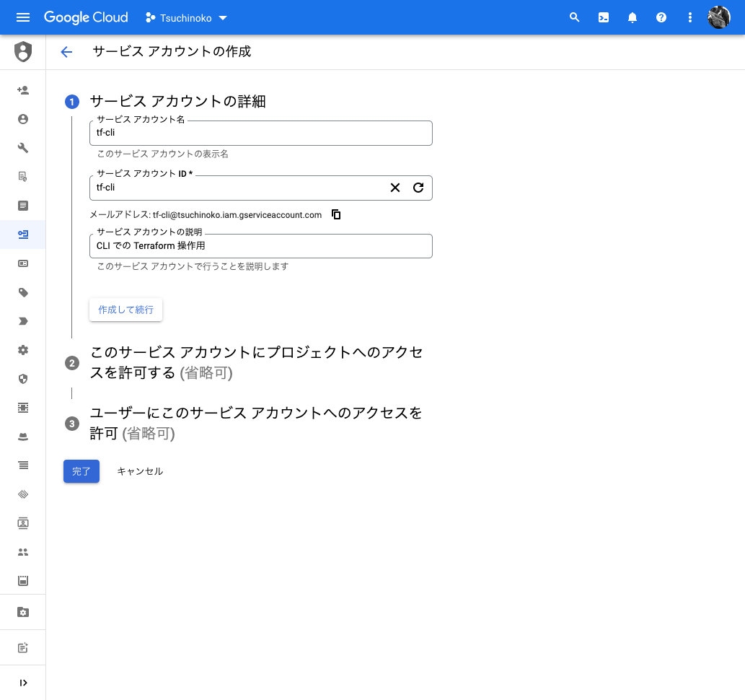Open the Quotas sidebar icon
This screenshot has width=745, height=700.
point(23,581)
